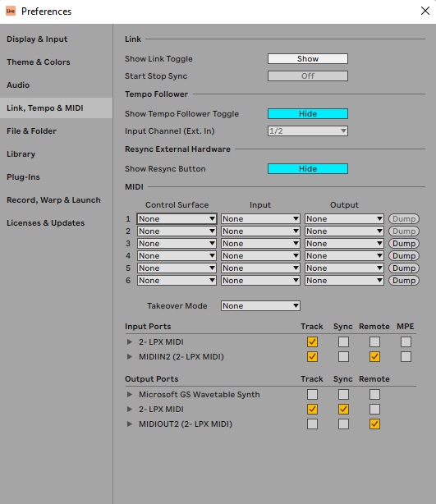Toggle Show Tempo Follower Toggle Hide button
Screen dimensions: 436x504
click(x=308, y=114)
